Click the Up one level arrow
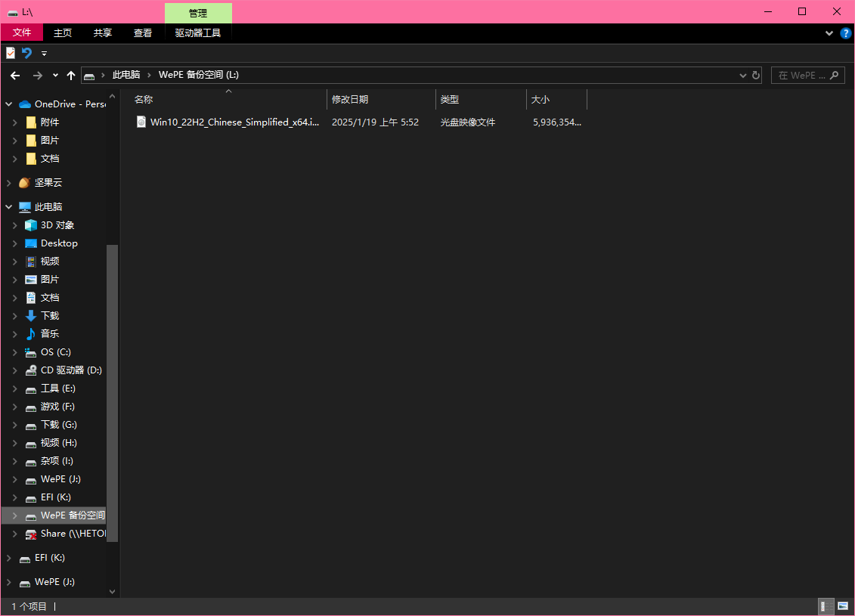The height and width of the screenshot is (616, 855). pyautogui.click(x=71, y=76)
